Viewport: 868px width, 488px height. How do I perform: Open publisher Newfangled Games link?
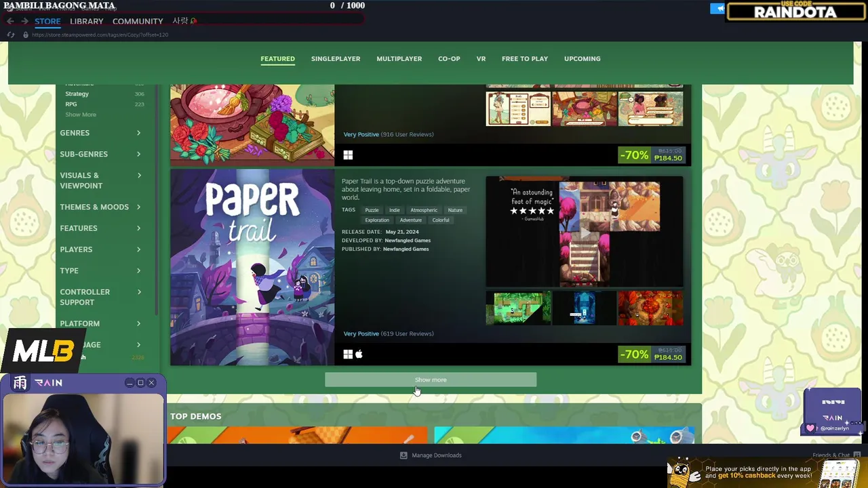406,249
